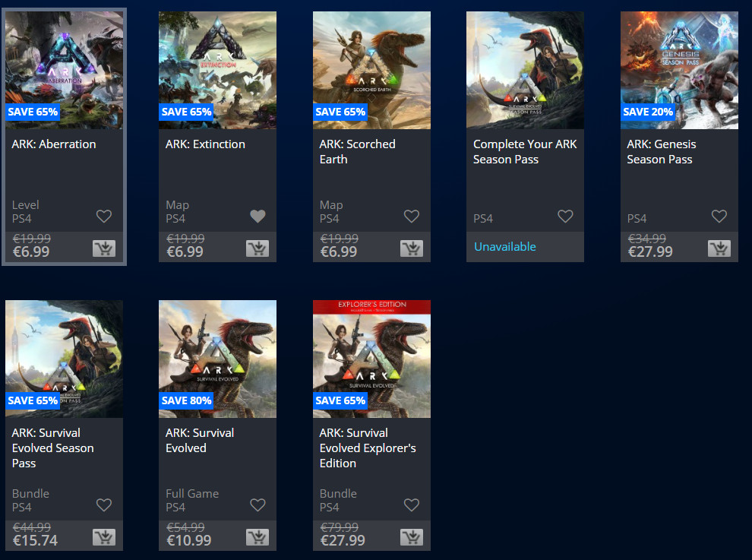Click Unavailable text on Complete Your ARK
The height and width of the screenshot is (560, 752).
point(505,247)
